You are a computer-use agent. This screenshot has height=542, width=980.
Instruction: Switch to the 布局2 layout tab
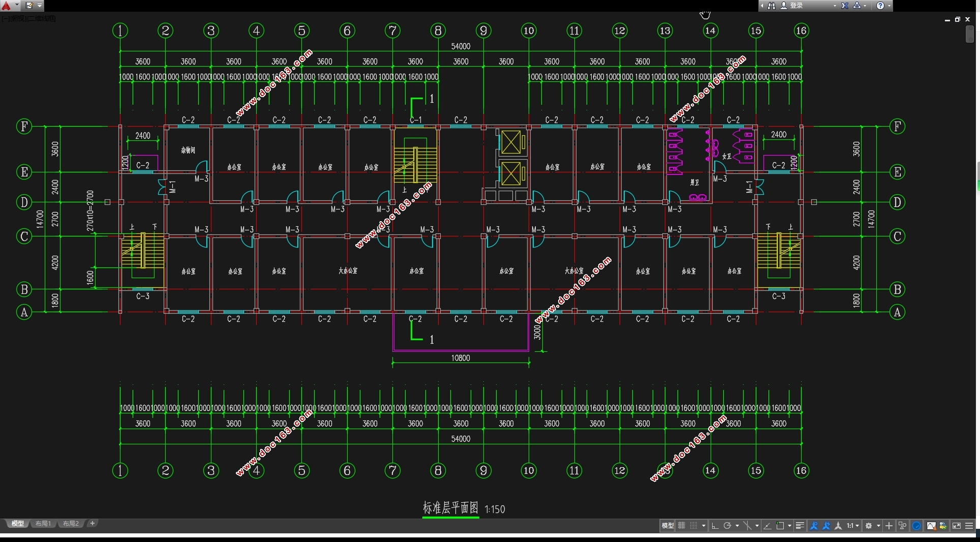click(x=71, y=524)
